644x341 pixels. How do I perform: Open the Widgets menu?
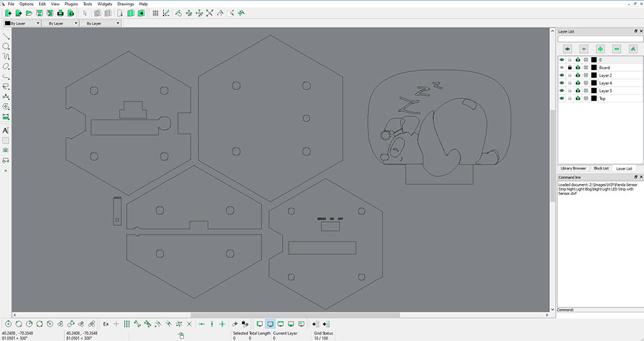[x=105, y=4]
